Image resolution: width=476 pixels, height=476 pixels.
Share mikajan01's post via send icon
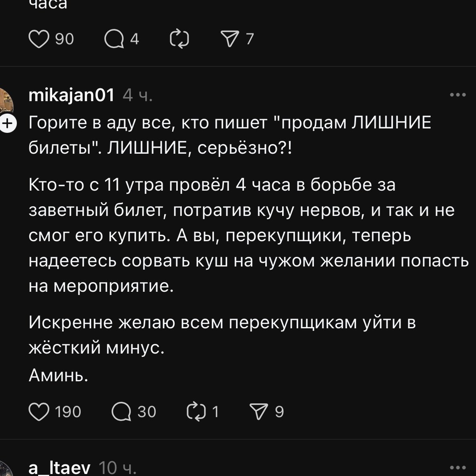pos(258,412)
